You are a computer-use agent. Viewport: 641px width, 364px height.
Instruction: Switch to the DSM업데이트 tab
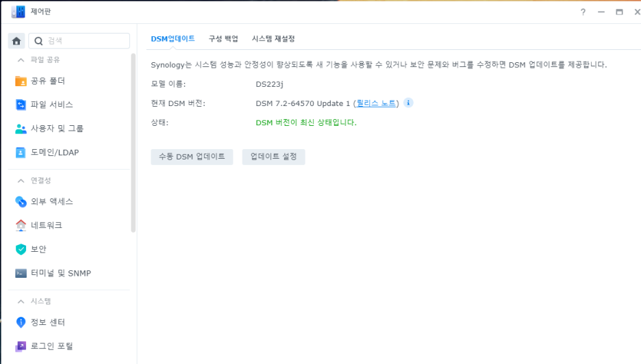[x=173, y=39]
